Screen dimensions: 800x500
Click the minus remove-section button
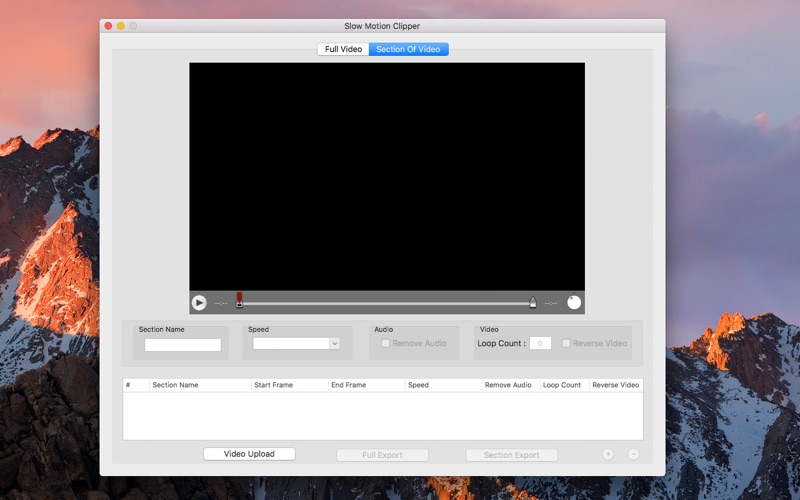coord(633,454)
